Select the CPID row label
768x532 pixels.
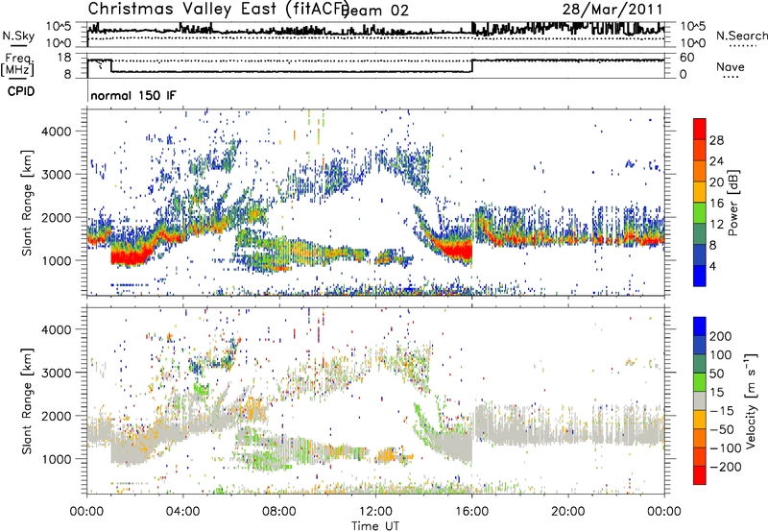pyautogui.click(x=20, y=91)
